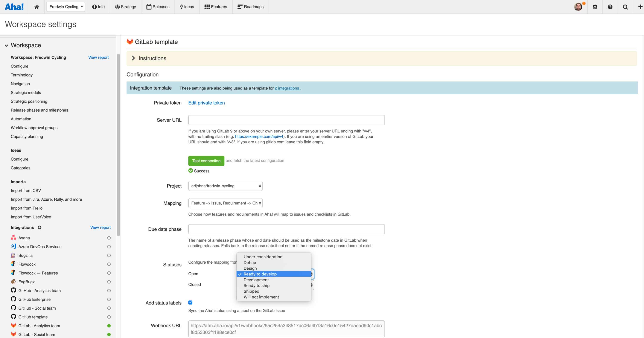Click the 2 integrations hyperlink

[x=288, y=88]
